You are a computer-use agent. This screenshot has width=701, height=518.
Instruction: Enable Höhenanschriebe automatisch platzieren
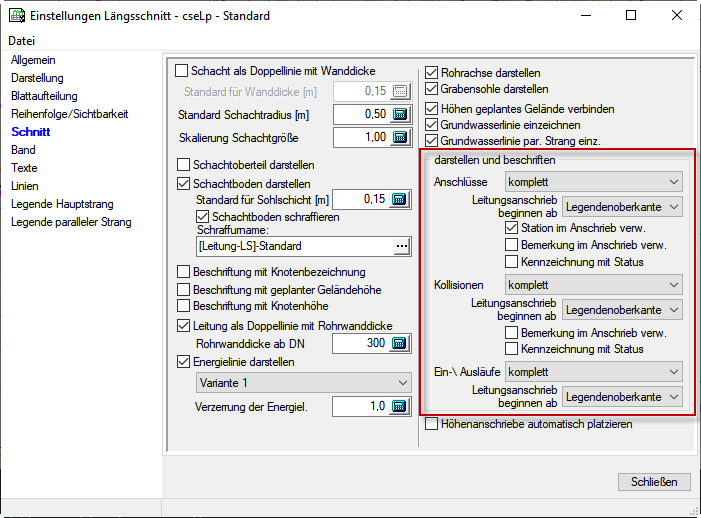point(432,424)
